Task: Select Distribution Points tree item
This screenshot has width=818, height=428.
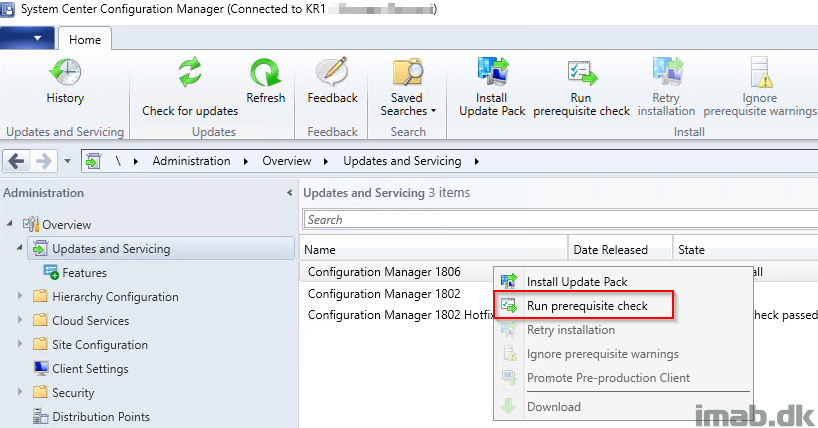Action: pos(101,417)
